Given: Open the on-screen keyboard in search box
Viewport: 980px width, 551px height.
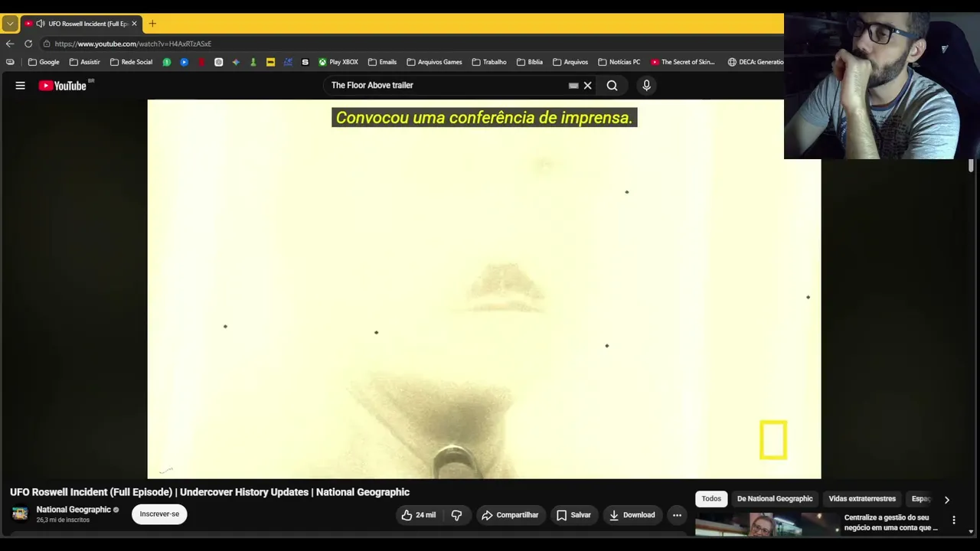Looking at the screenshot, I should tap(573, 86).
